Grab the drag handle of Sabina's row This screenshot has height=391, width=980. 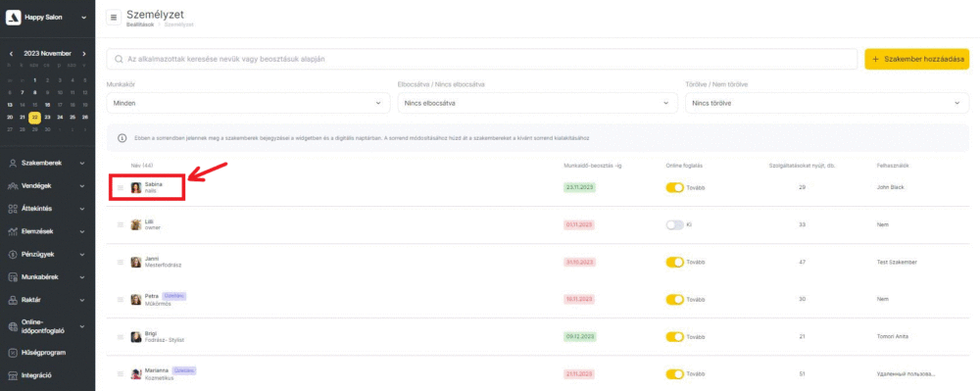pyautogui.click(x=121, y=187)
